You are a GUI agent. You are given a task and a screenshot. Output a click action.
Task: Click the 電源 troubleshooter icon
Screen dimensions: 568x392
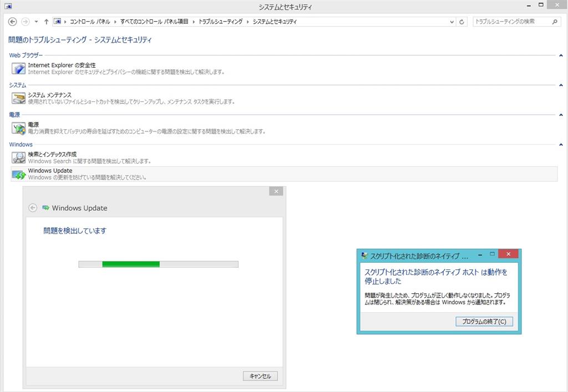18,128
